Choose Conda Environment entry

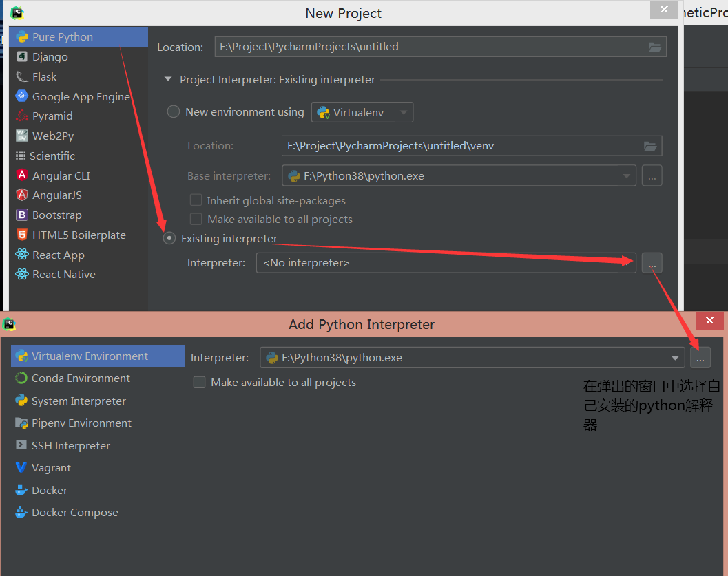point(98,378)
